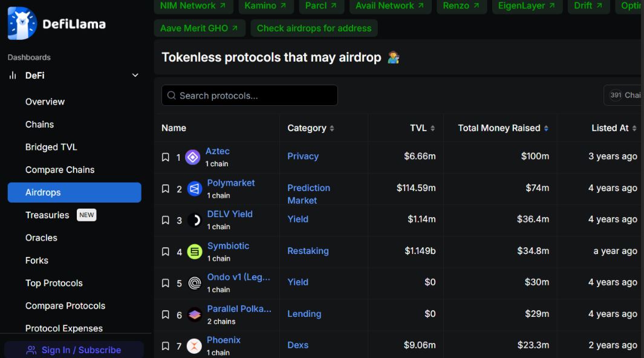This screenshot has height=358, width=644.
Task: Click Check airdrops for address button
Action: coord(314,28)
